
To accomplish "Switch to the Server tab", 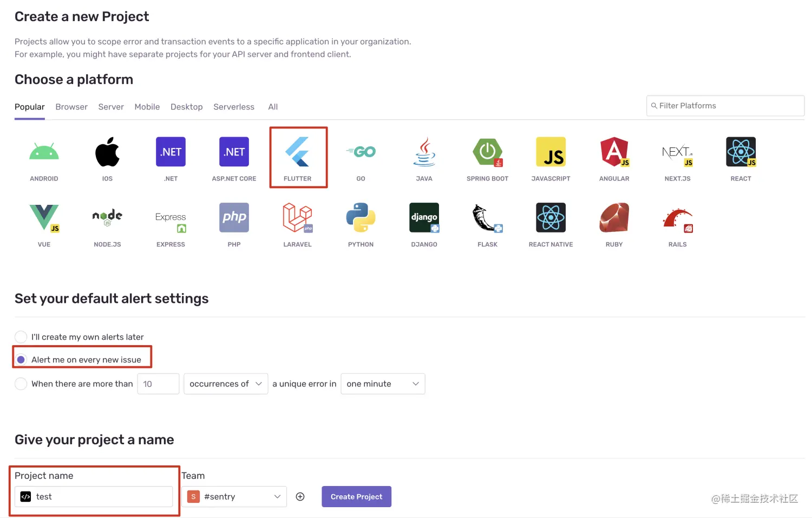I will tap(111, 107).
